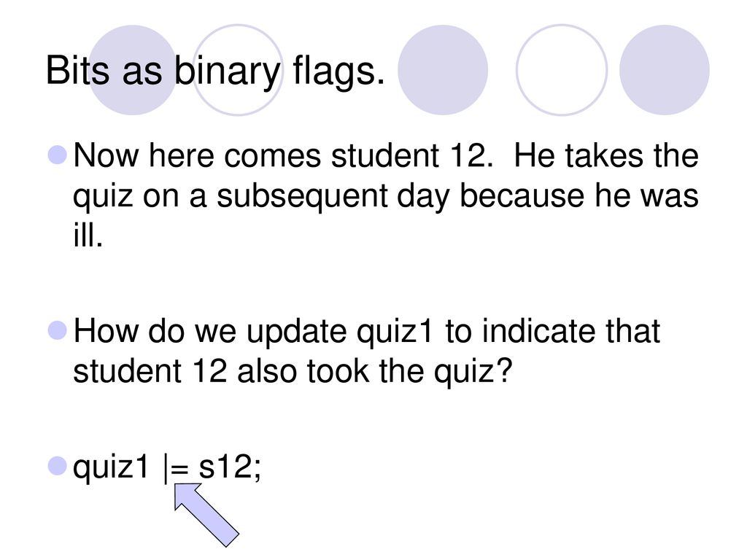Click 's12;' in the code line
The height and width of the screenshot is (560, 747).
tap(230, 467)
